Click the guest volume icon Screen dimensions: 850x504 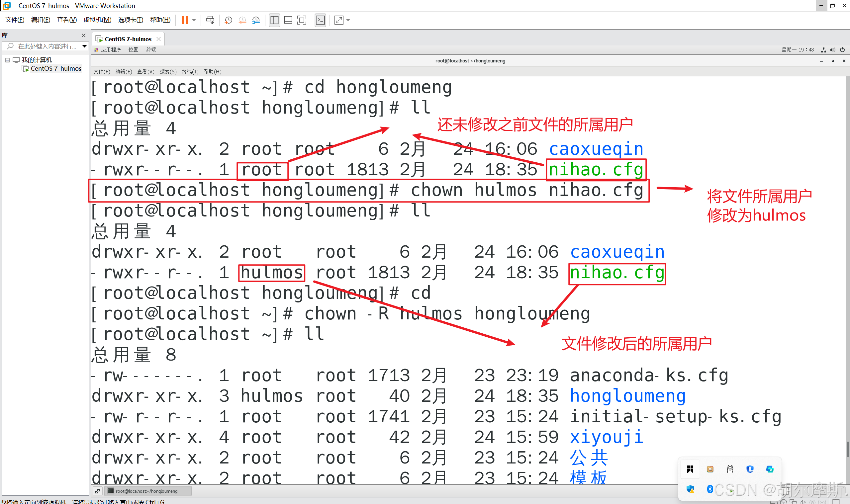click(x=833, y=50)
